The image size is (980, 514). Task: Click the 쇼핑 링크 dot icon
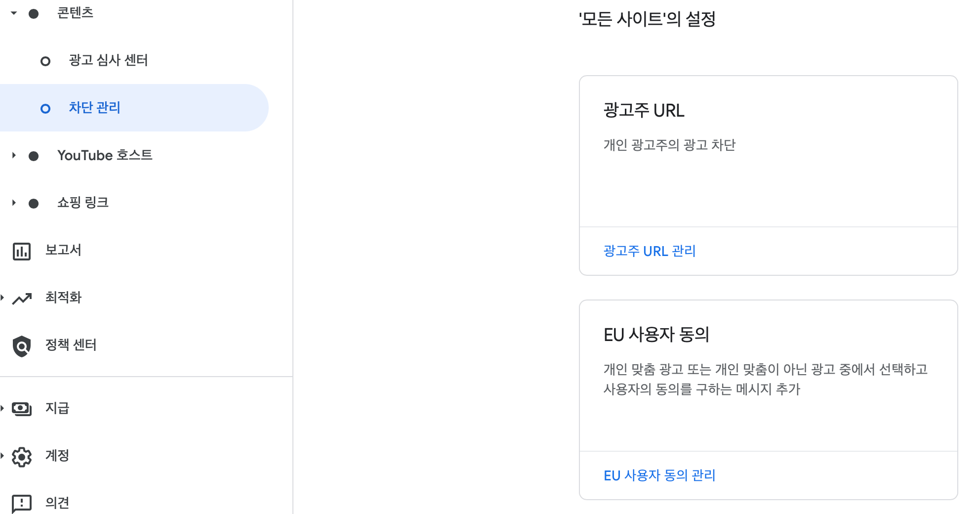coord(34,202)
